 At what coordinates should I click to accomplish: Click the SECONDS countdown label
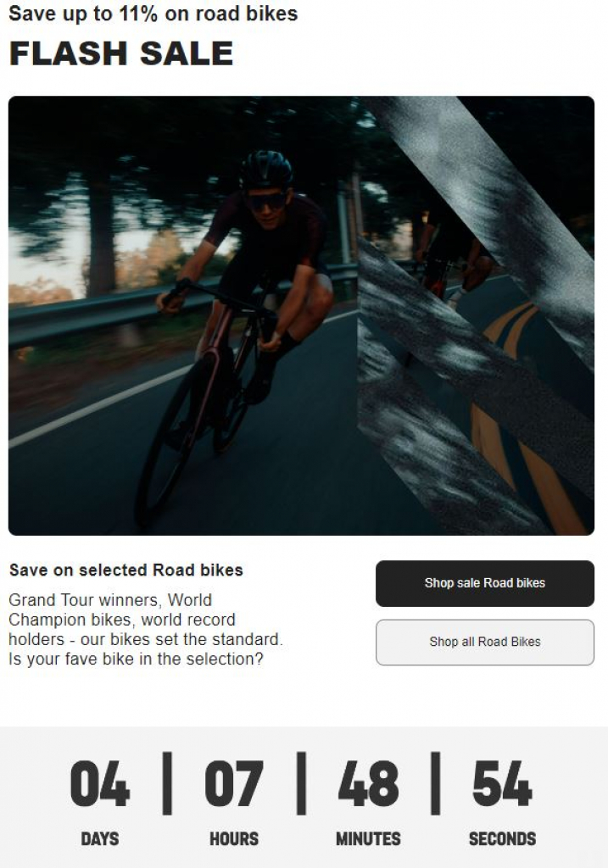pyautogui.click(x=502, y=838)
